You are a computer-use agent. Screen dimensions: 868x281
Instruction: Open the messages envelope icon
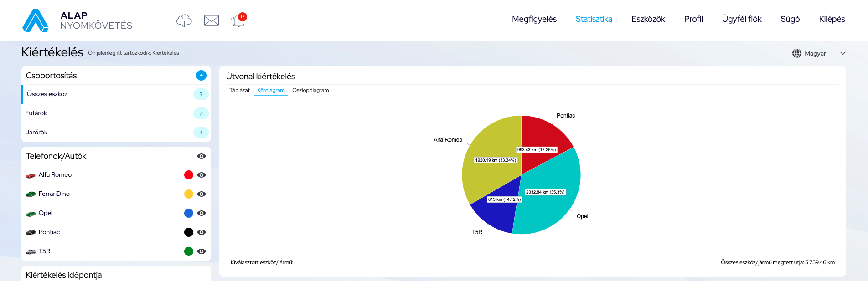tap(211, 20)
